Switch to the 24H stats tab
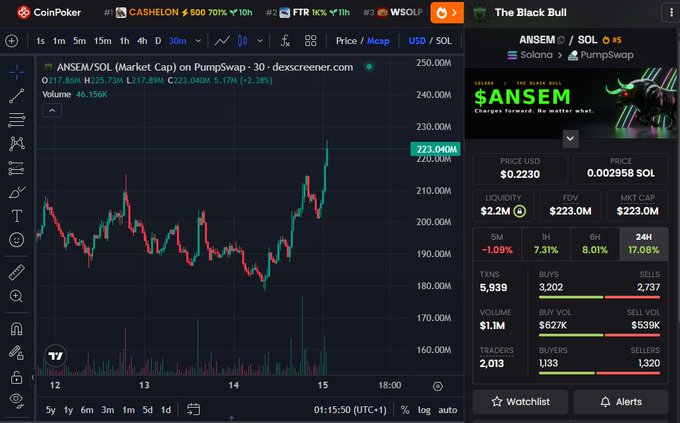Screen dimensions: 680x423 (x=644, y=244)
